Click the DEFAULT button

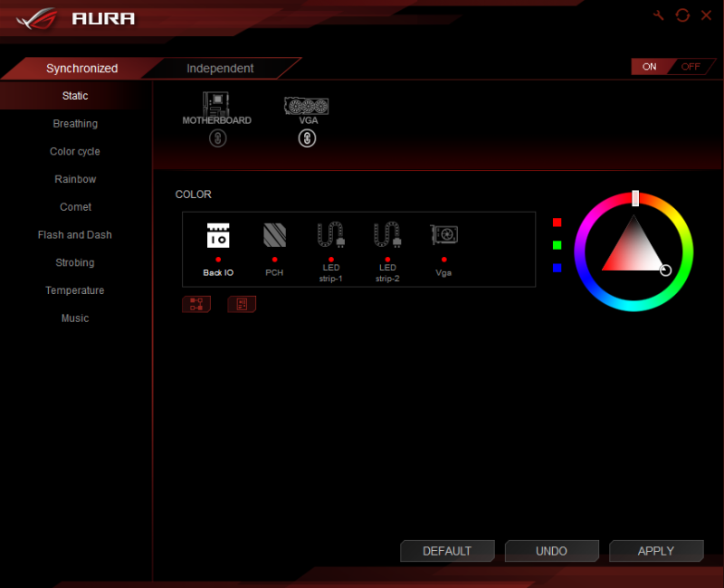(x=447, y=551)
